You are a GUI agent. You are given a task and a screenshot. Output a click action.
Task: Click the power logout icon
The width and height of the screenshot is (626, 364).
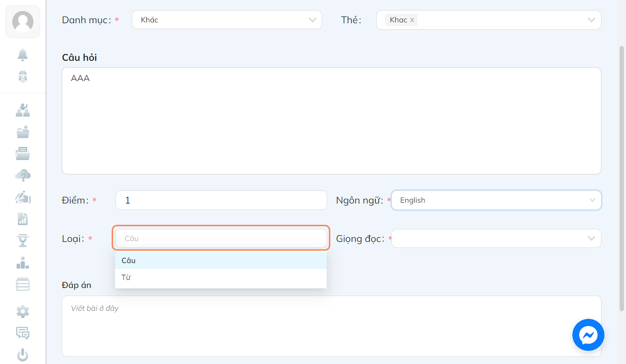pos(23,355)
